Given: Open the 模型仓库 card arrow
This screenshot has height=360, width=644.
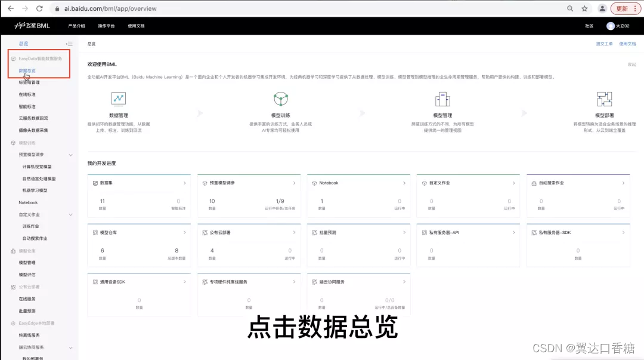Looking at the screenshot, I should [x=184, y=232].
